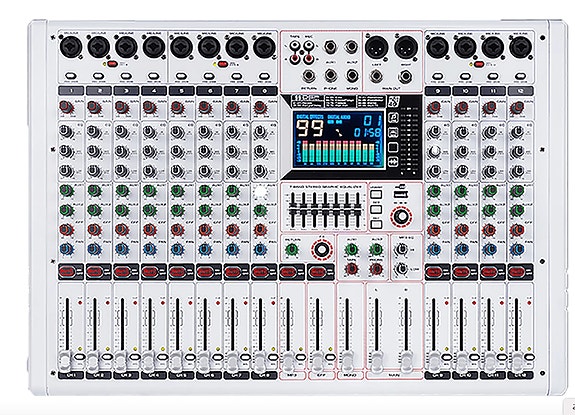
Task: Click the QR code above the music note button
Action: click(393, 102)
